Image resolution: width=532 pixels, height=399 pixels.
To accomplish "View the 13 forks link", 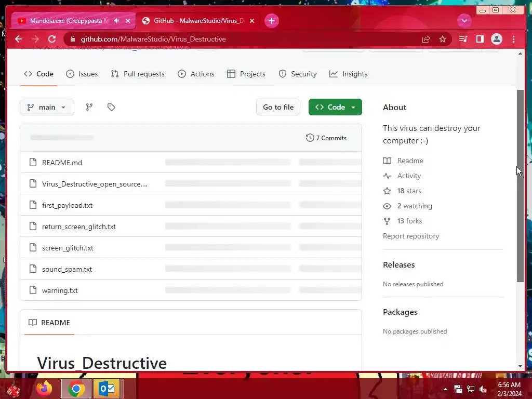I will 403,221.
